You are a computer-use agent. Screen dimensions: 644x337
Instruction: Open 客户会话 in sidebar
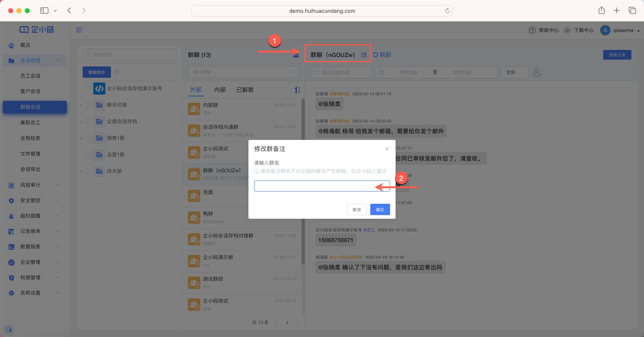point(30,91)
